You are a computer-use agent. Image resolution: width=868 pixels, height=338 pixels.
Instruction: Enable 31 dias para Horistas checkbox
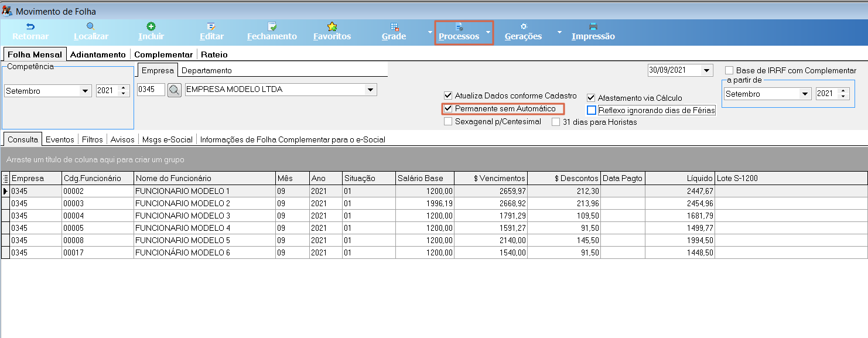coord(556,122)
